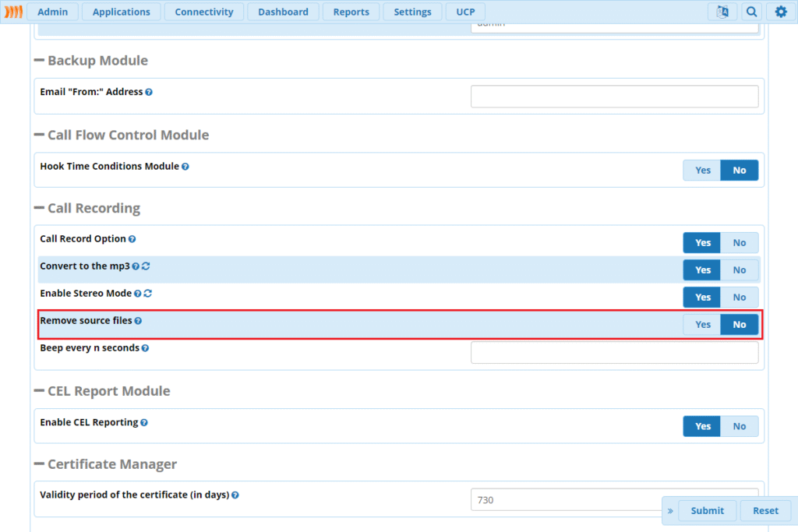
Task: Open the gear settings icon
Action: pos(781,12)
